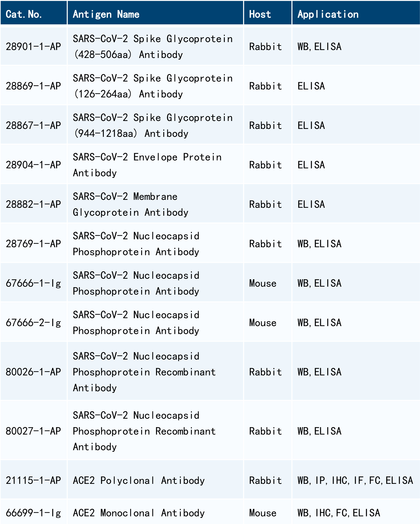
Task: Click the Cat. No. column header
Action: (x=24, y=14)
